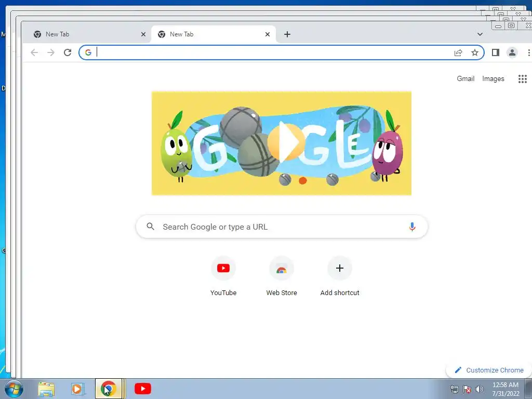Select the second New Tab

[214, 34]
